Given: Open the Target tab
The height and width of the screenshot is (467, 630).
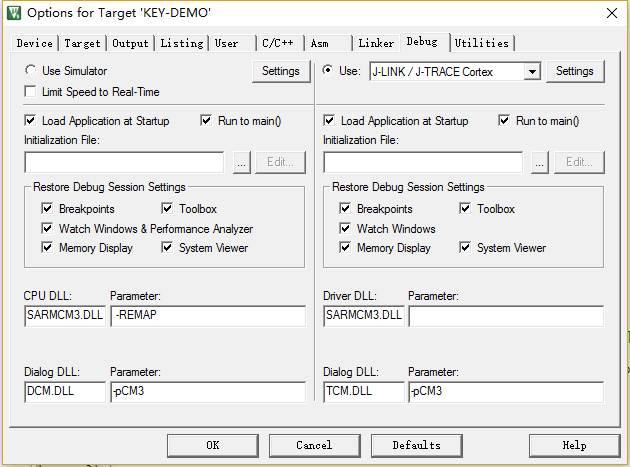Looking at the screenshot, I should coord(82,43).
